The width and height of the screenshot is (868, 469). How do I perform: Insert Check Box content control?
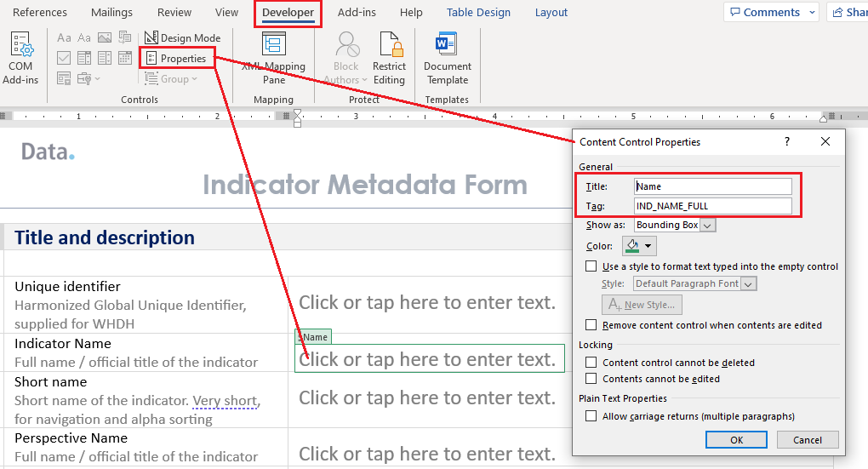coord(64,58)
